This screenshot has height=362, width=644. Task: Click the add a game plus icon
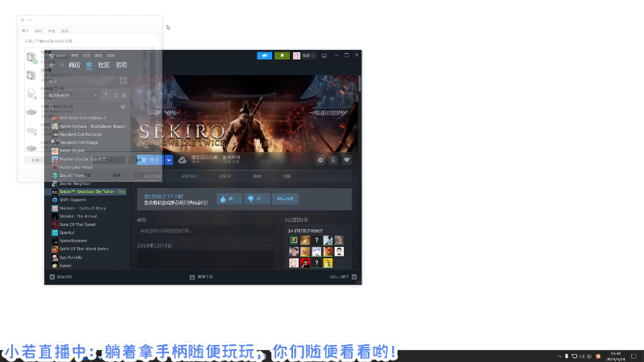(52, 277)
